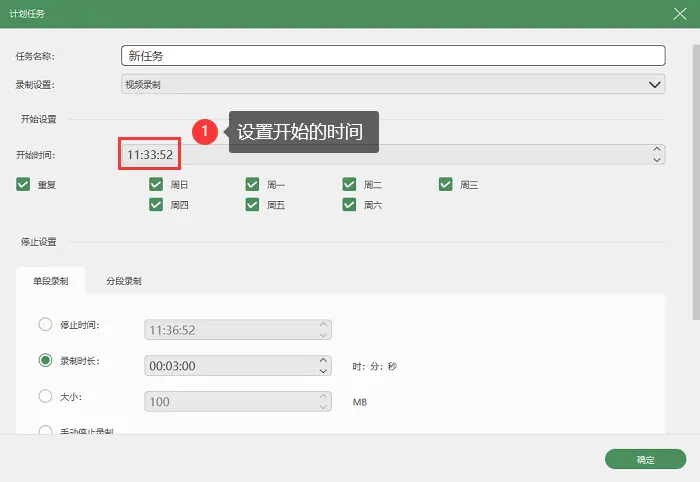Viewport: 700px width, 482px height.
Task: Open the 录制设置 dropdown
Action: click(x=393, y=84)
